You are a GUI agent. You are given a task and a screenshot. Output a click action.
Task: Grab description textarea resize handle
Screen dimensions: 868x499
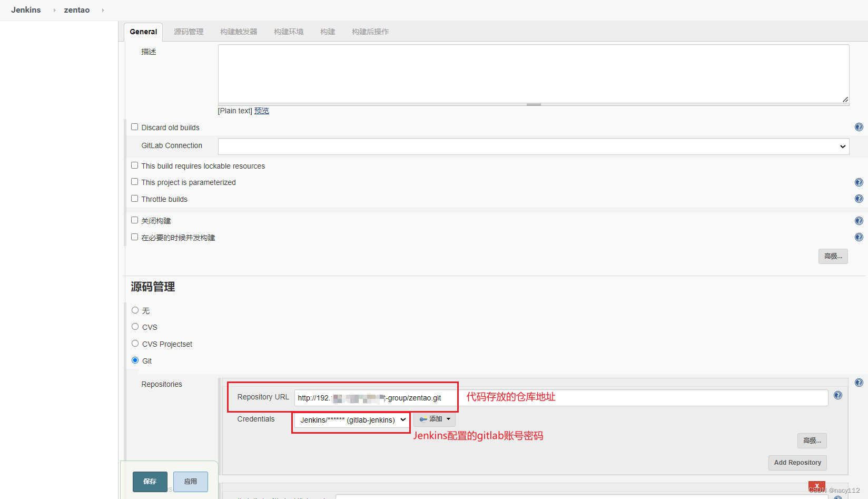point(534,104)
